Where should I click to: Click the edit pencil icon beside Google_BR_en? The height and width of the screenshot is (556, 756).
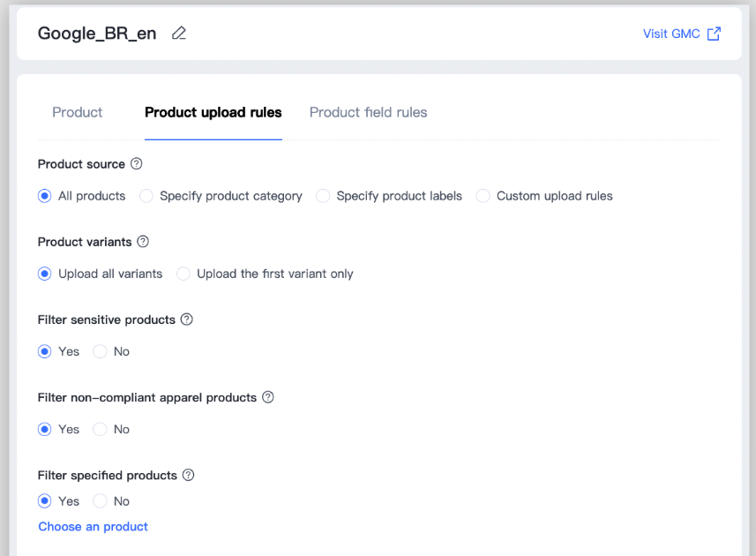pos(179,34)
